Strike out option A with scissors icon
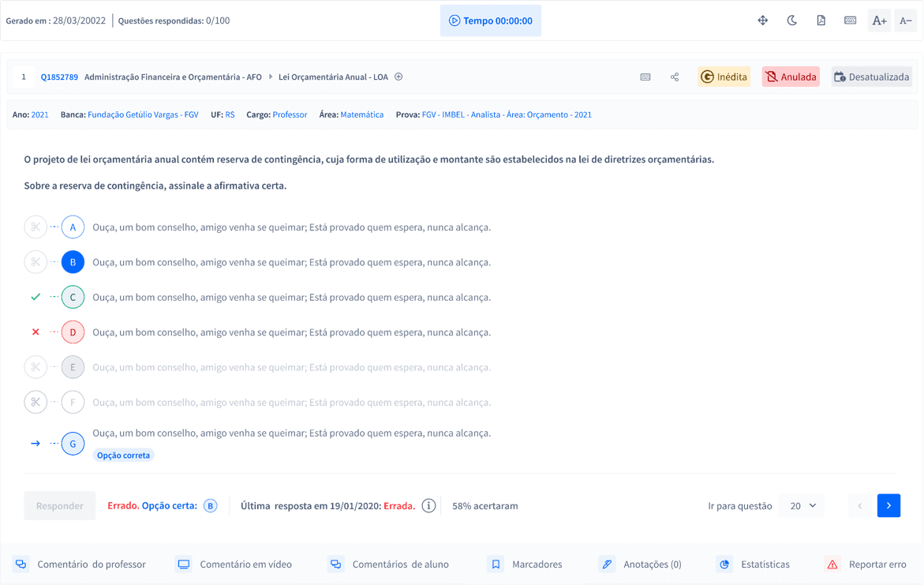Image resolution: width=924 pixels, height=585 pixels. coord(36,227)
